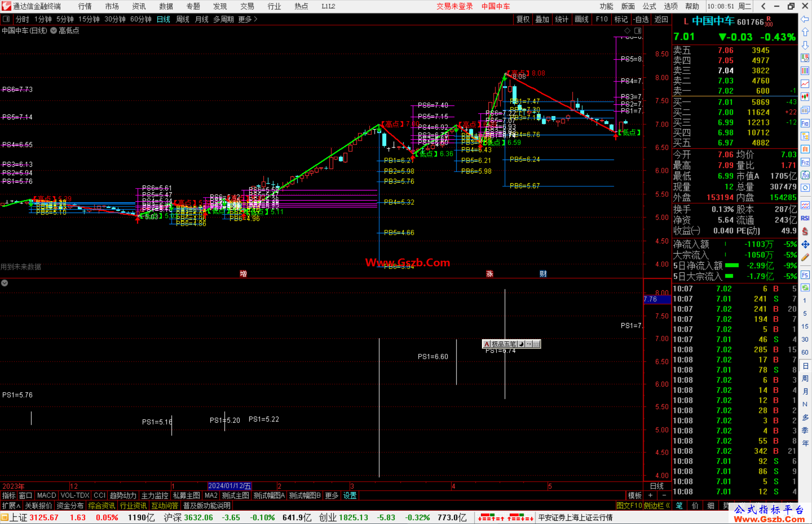The height and width of the screenshot is (524, 812).
Task: Open 图文F10 link at bottom
Action: [x=629, y=506]
